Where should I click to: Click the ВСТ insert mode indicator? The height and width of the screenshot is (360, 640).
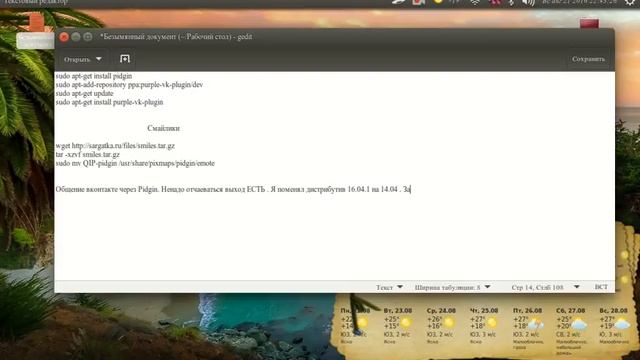pyautogui.click(x=601, y=287)
